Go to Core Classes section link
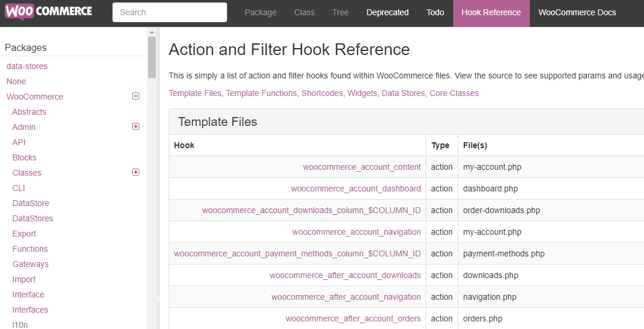The height and width of the screenshot is (329, 644). click(x=454, y=93)
